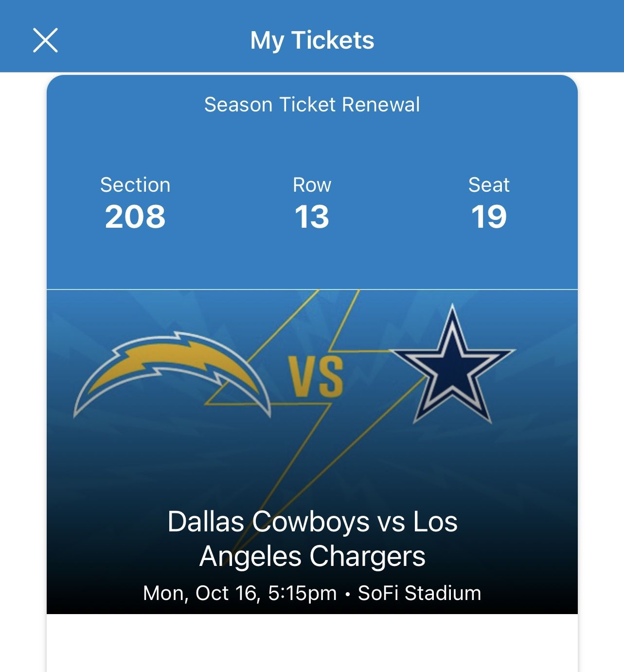The width and height of the screenshot is (624, 672).
Task: Open the SoFi Stadium venue text
Action: [x=419, y=593]
